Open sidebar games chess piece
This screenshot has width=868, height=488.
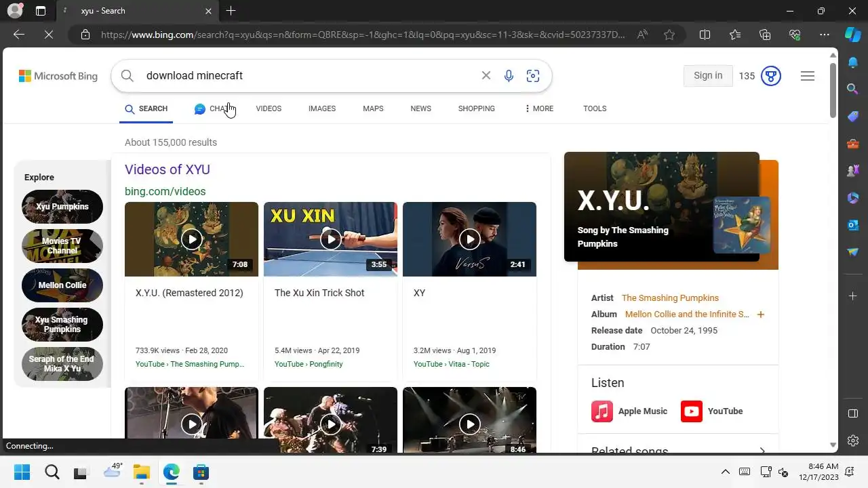pos(853,171)
